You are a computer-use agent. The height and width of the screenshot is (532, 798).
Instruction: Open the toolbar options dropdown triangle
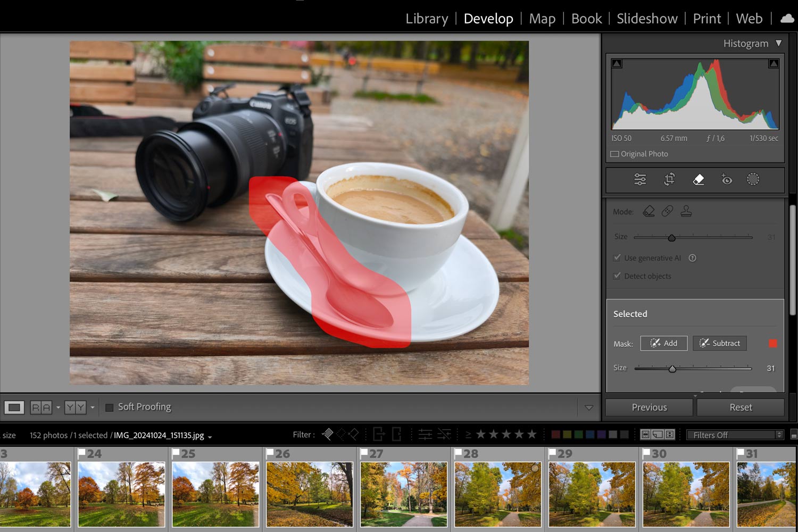(589, 408)
